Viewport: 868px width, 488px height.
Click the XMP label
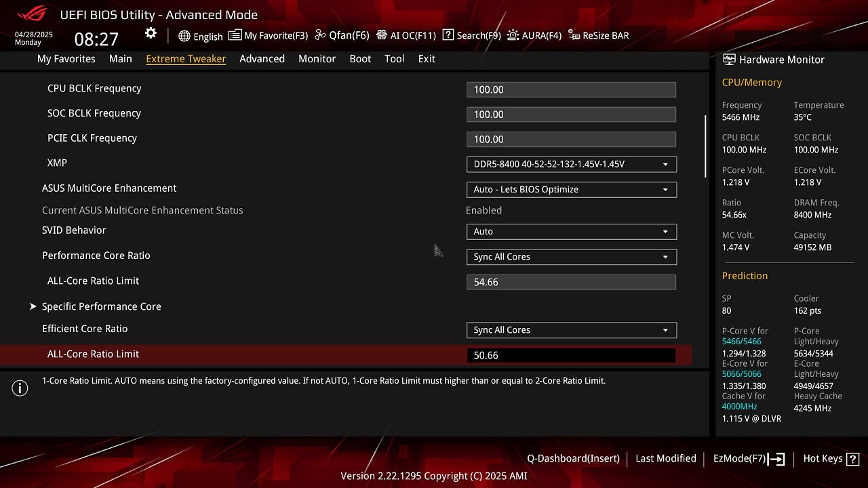(57, 163)
